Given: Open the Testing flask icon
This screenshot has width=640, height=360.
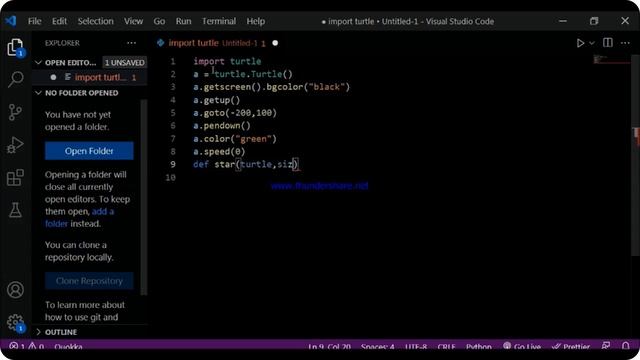Looking at the screenshot, I should (x=16, y=210).
